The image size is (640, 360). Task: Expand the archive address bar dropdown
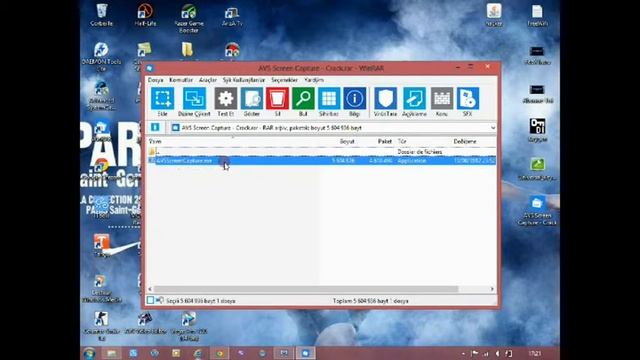[493, 128]
